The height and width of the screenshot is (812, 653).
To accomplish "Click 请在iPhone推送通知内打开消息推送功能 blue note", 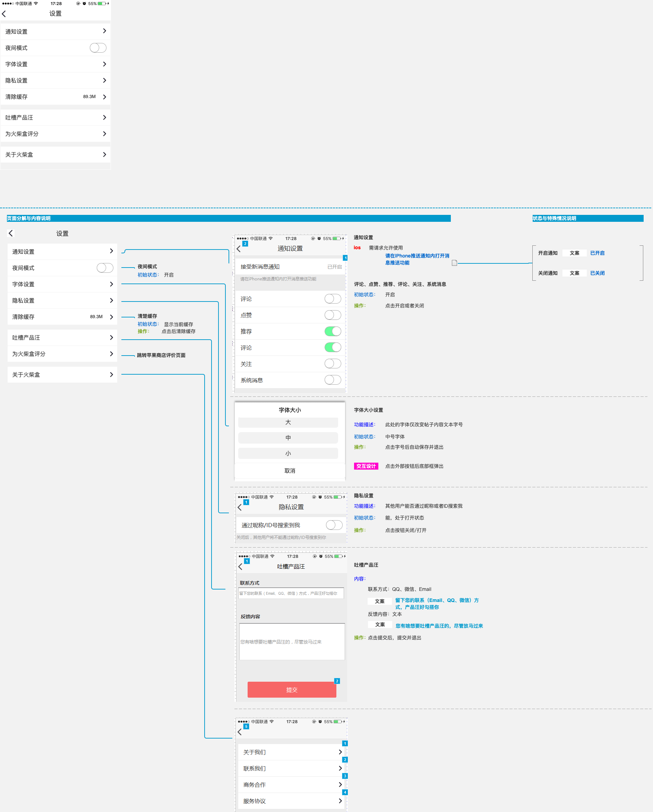I will [x=417, y=259].
